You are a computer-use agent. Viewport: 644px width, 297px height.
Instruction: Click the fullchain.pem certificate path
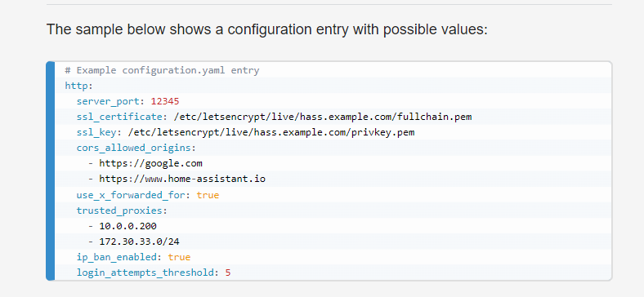pyautogui.click(x=323, y=117)
